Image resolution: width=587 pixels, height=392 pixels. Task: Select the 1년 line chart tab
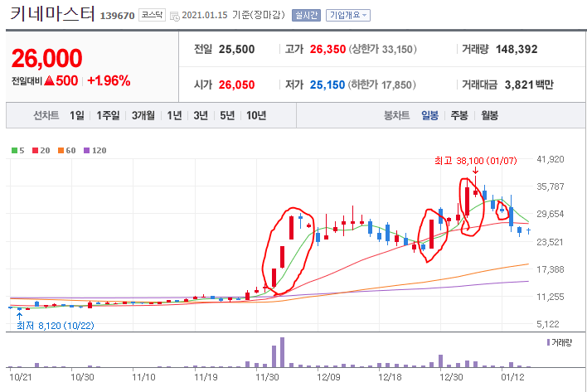coord(174,115)
